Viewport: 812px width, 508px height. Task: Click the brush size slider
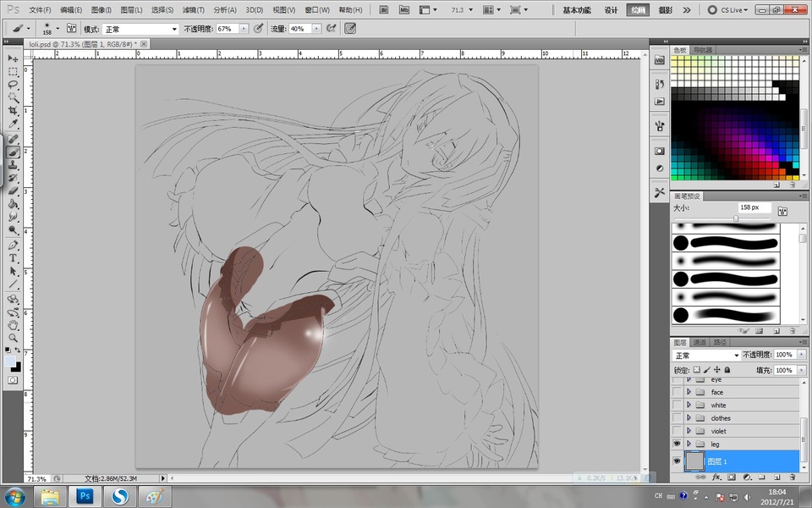point(736,218)
